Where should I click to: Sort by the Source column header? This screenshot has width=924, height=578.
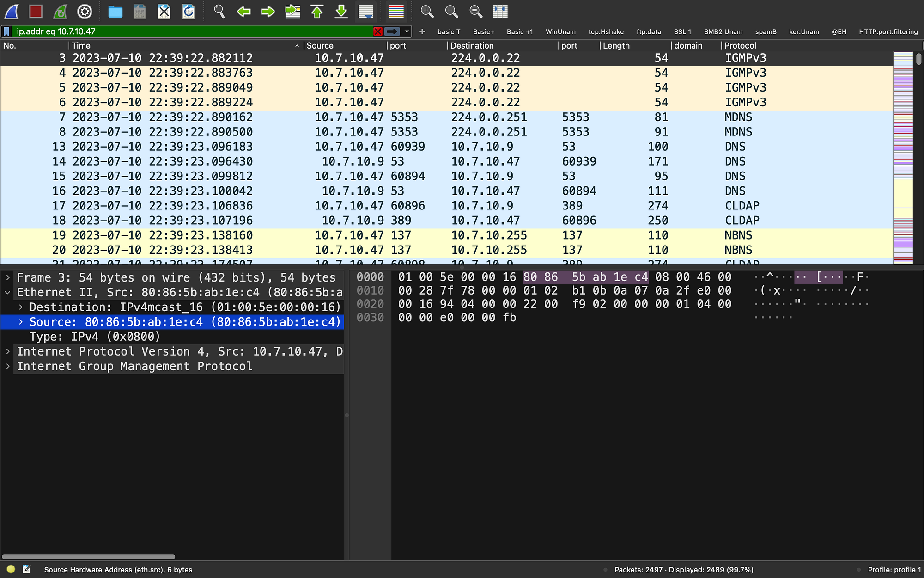pos(345,45)
